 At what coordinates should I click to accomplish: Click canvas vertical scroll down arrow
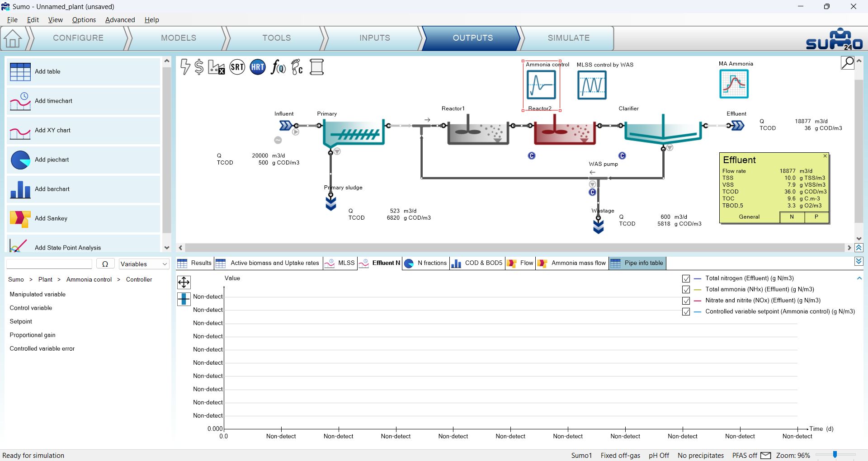[x=859, y=239]
